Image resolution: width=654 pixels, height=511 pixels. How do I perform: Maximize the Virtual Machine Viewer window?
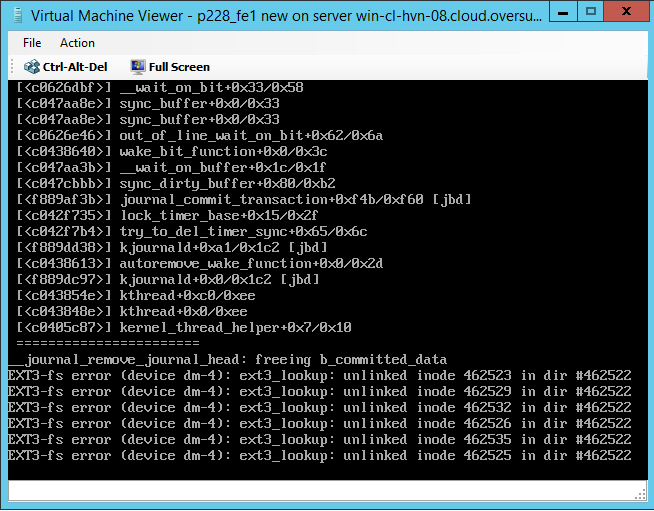(591, 12)
